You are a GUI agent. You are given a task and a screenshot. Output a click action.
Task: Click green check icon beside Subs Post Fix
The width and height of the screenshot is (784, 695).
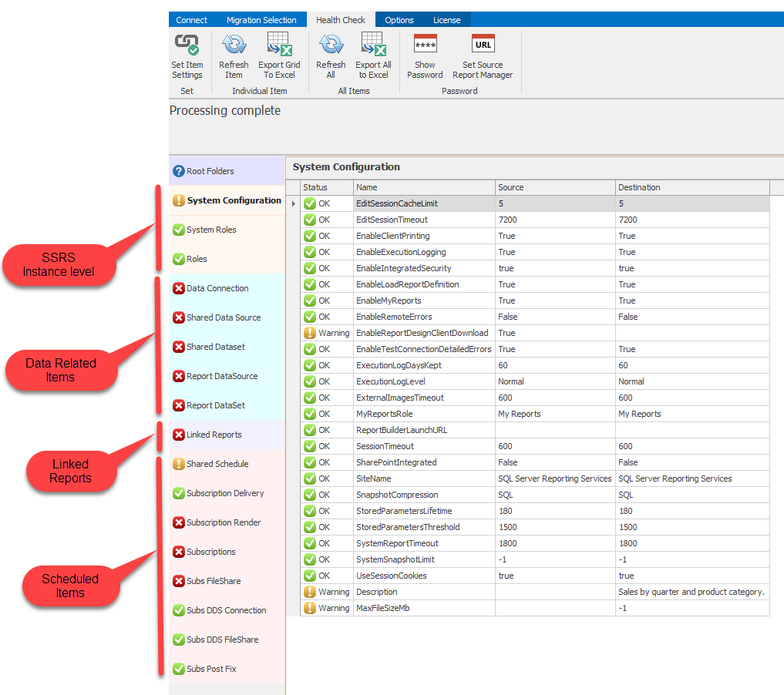pyautogui.click(x=179, y=669)
